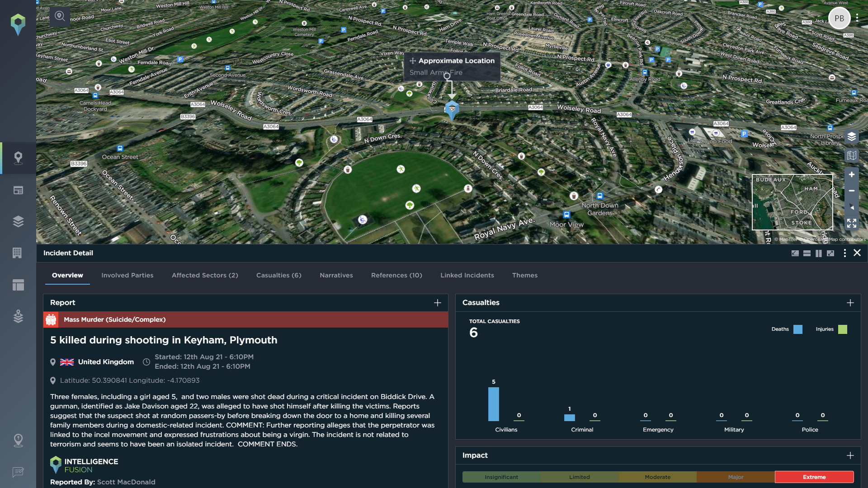Click the fullscreen map expand button
Image resolution: width=868 pixels, height=488 pixels.
pos(852,223)
